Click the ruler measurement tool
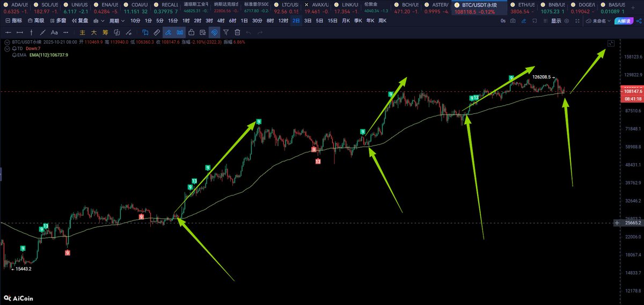Screen dimensions: 644x305 [x=156, y=32]
